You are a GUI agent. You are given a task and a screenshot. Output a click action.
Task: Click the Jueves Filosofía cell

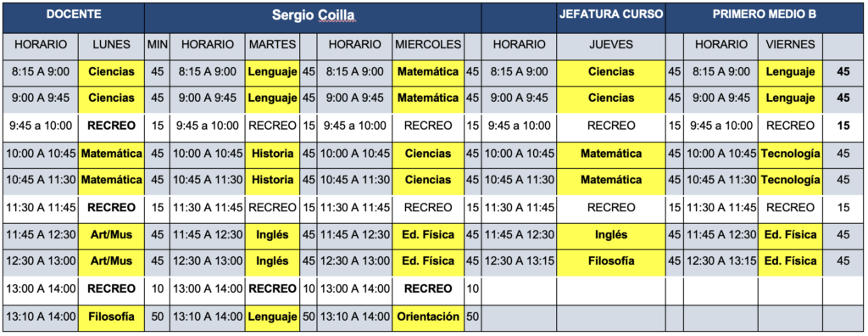point(611,261)
